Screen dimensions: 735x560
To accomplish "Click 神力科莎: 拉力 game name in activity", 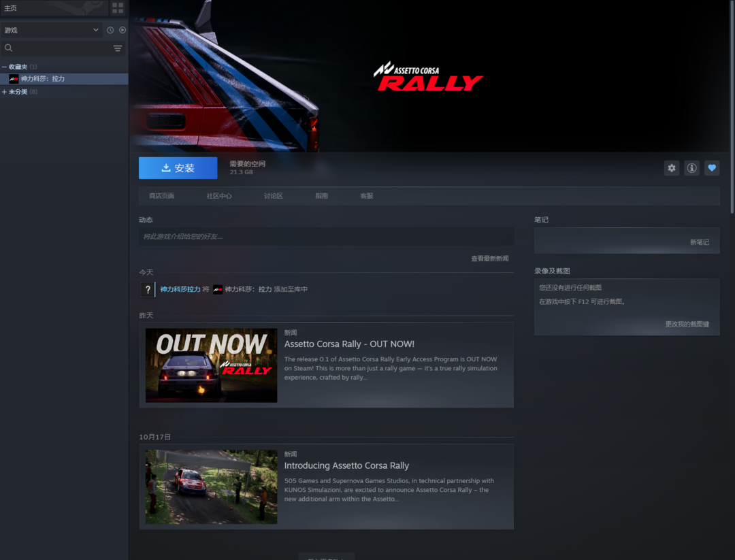I will [x=248, y=290].
